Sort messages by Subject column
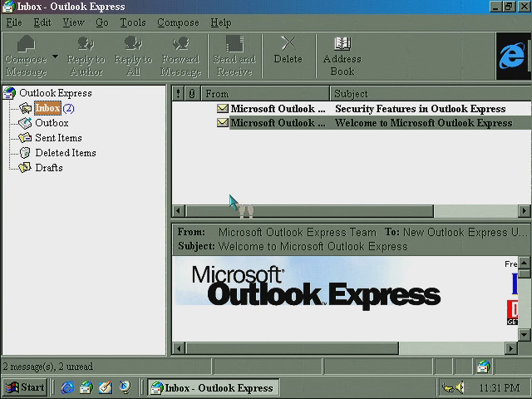Viewport: 532px width, 399px height. tap(431, 94)
